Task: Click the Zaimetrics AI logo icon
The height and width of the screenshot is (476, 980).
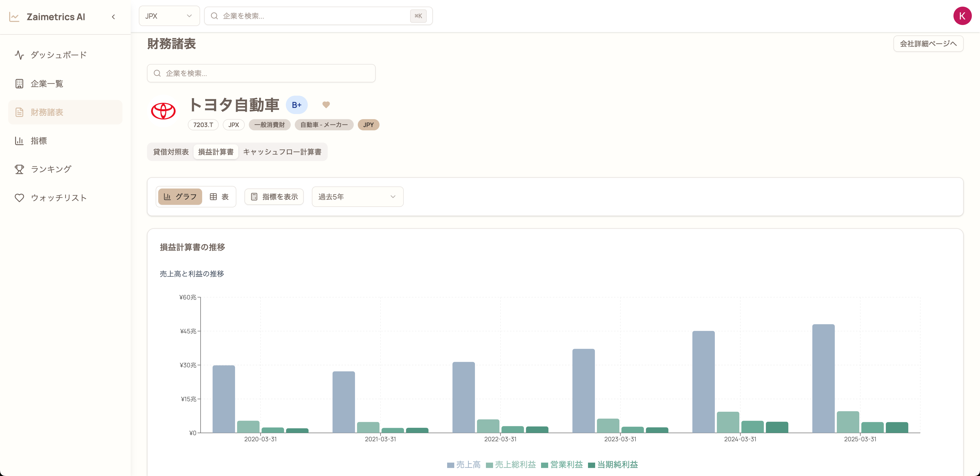Action: [14, 17]
